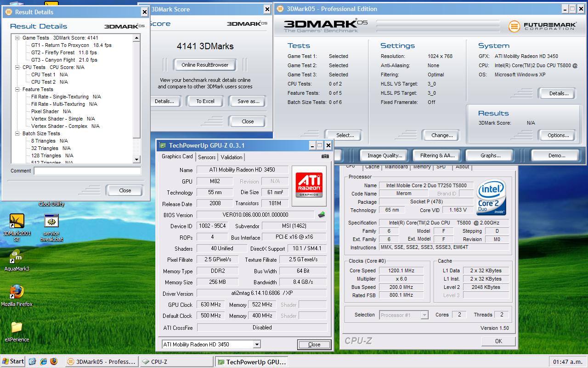
Task: Click Select... button in 3DMark05 Tests
Action: point(345,135)
